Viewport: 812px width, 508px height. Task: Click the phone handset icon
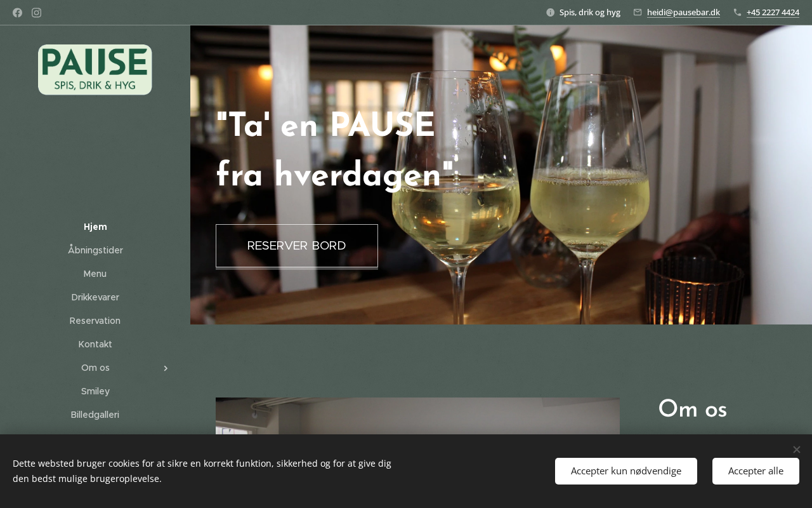point(737,12)
